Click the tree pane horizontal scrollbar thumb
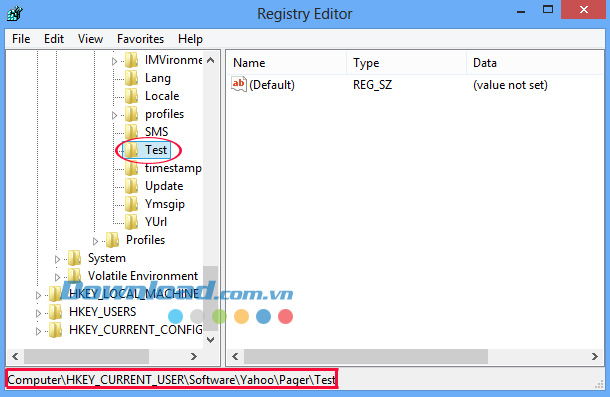This screenshot has width=610, height=397. tap(86, 356)
